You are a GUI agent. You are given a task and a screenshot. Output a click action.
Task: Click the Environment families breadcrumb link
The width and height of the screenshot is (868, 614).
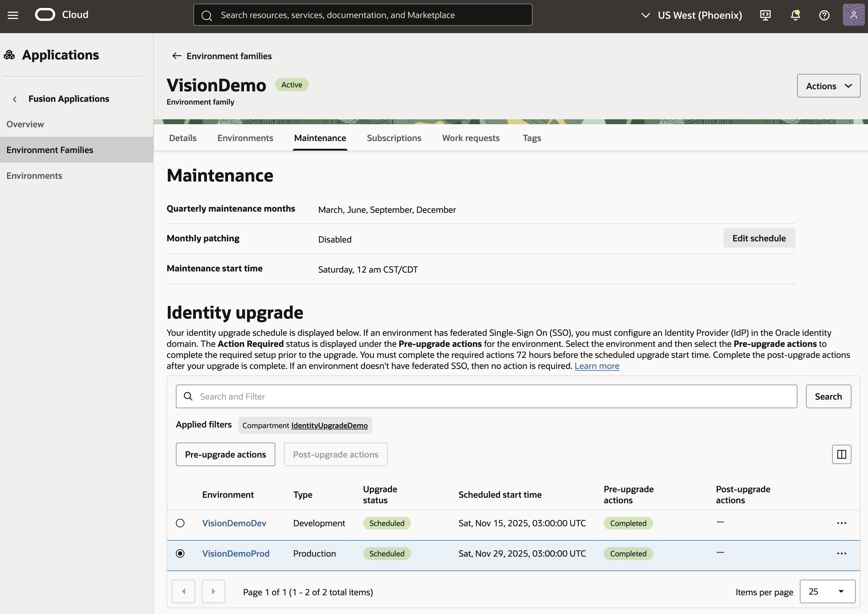[229, 56]
